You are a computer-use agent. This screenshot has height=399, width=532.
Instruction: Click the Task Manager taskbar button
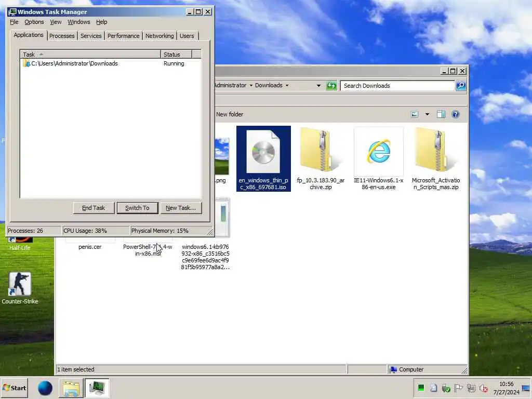[97, 388]
